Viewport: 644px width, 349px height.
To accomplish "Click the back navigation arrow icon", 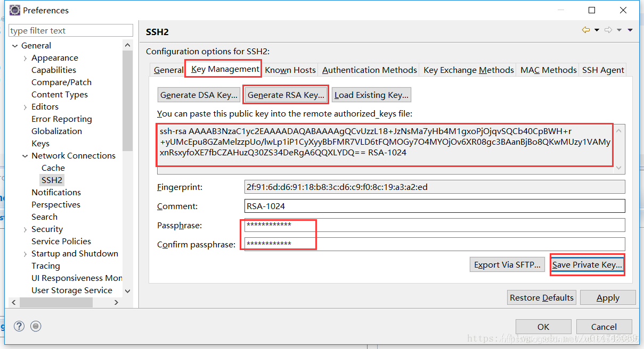I will [x=586, y=30].
